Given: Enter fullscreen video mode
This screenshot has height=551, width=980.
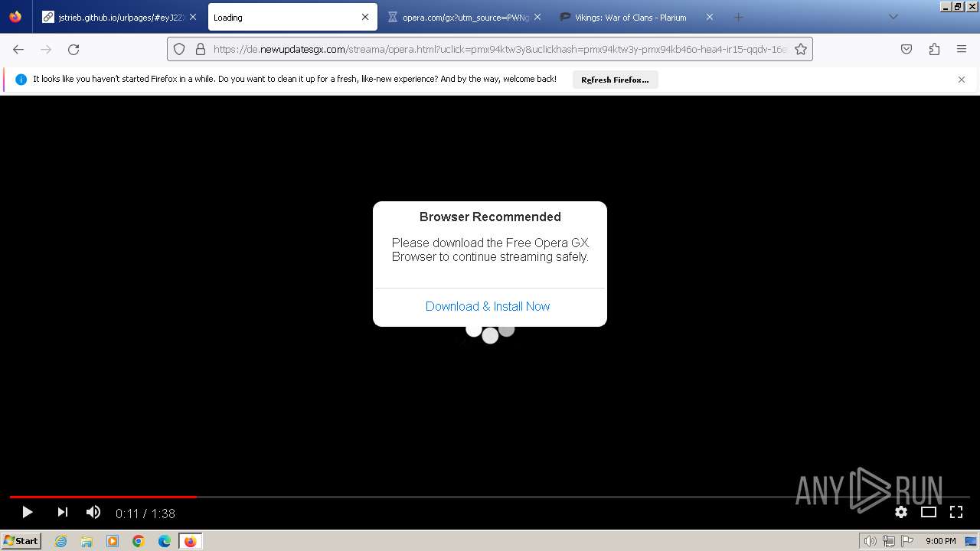Looking at the screenshot, I should tap(956, 512).
